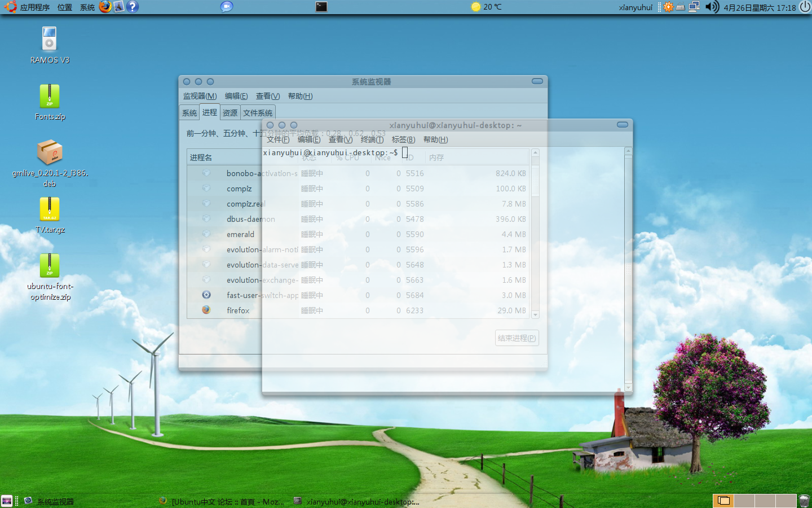The height and width of the screenshot is (508, 812).
Task: Open 文件(F) menu in the terminal
Action: click(278, 139)
